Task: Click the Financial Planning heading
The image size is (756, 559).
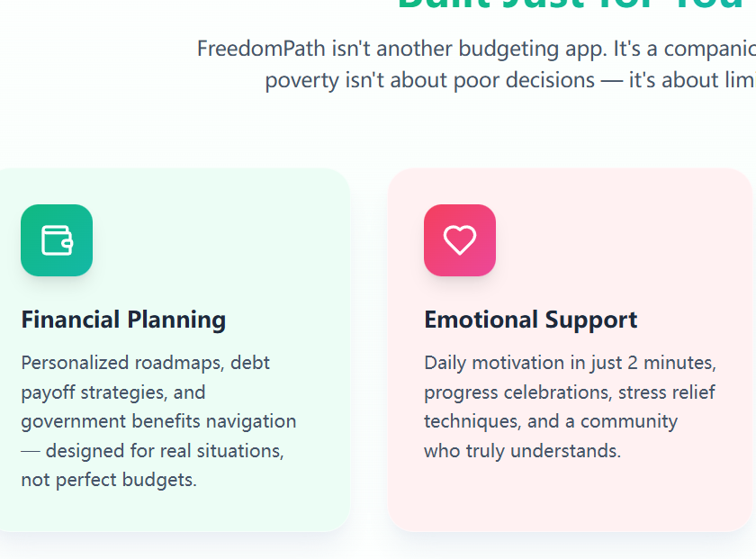Action: pyautogui.click(x=123, y=320)
